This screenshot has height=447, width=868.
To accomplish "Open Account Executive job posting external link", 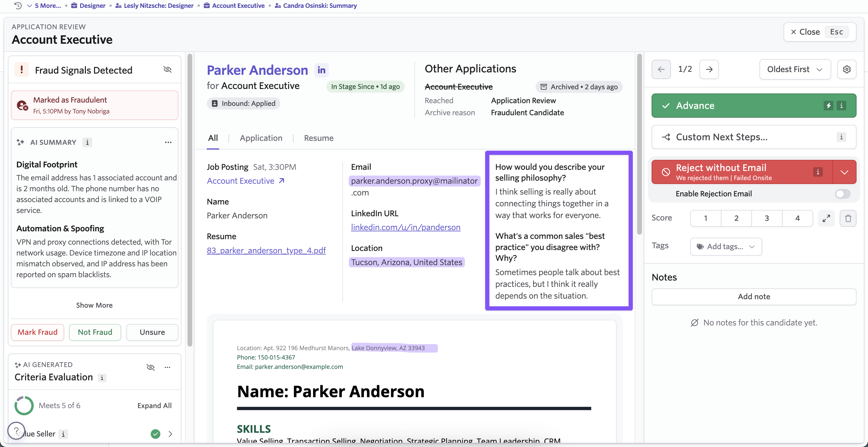I will point(246,181).
